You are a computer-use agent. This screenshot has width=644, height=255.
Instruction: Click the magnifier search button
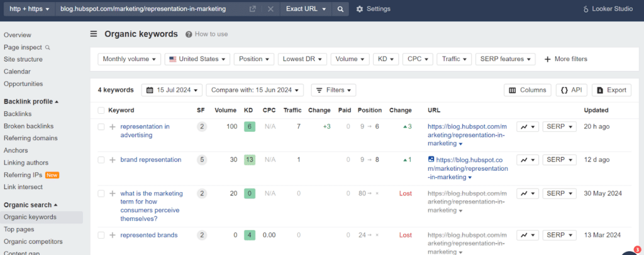(340, 9)
